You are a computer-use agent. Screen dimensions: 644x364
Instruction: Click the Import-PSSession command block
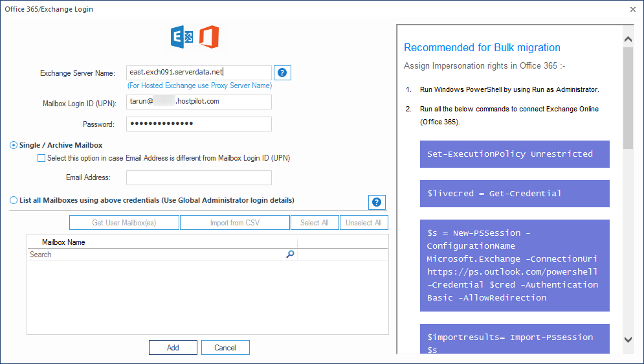[515, 339]
